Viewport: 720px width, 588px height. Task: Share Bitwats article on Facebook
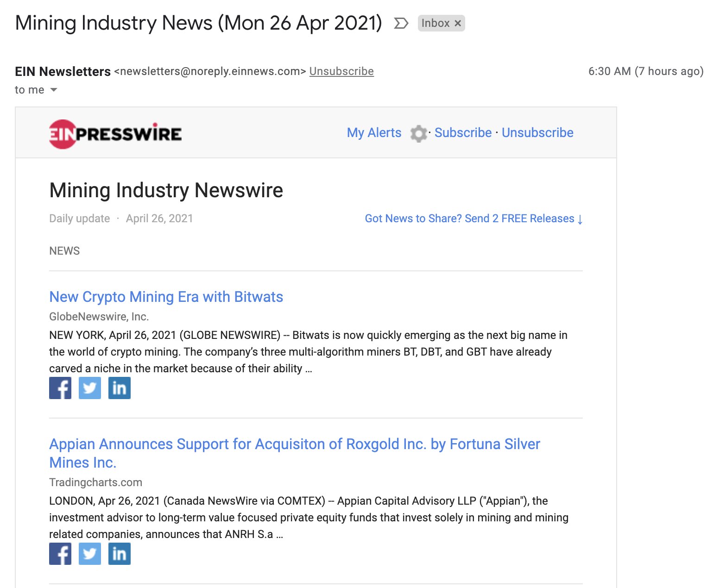[60, 388]
